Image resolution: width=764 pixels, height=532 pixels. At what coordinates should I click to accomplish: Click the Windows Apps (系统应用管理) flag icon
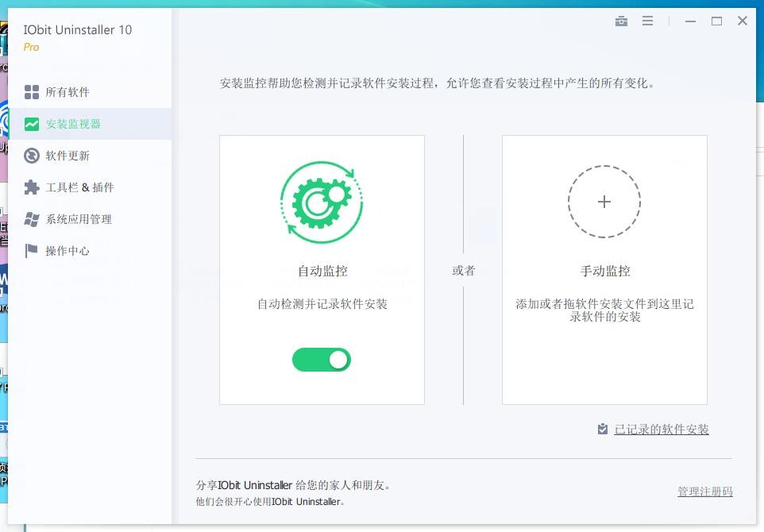[x=32, y=219]
